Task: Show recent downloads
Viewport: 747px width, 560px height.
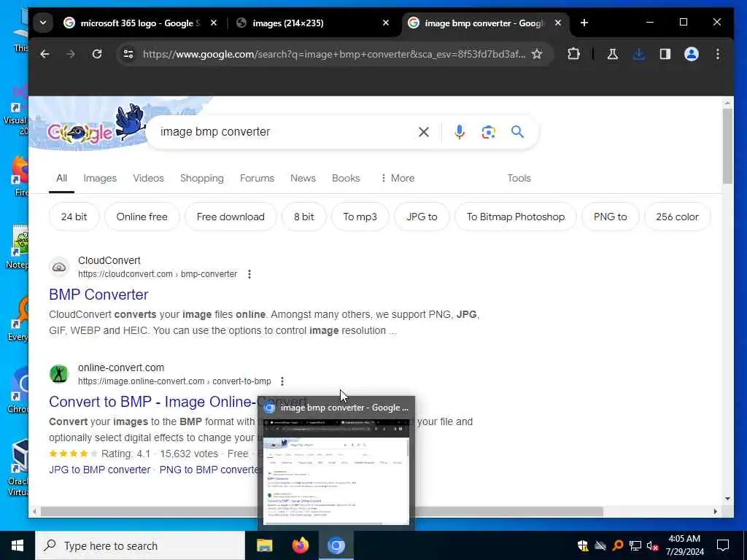Action: [639, 54]
